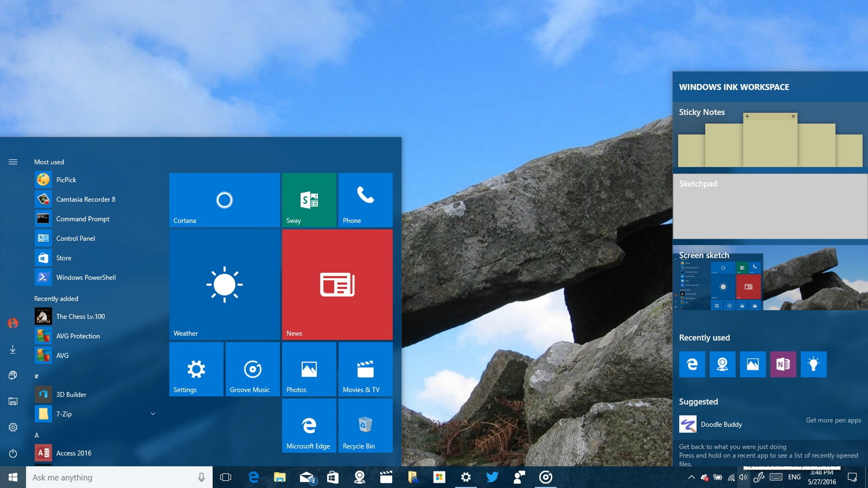
Task: Launch PicPick from Most used
Action: [95, 180]
